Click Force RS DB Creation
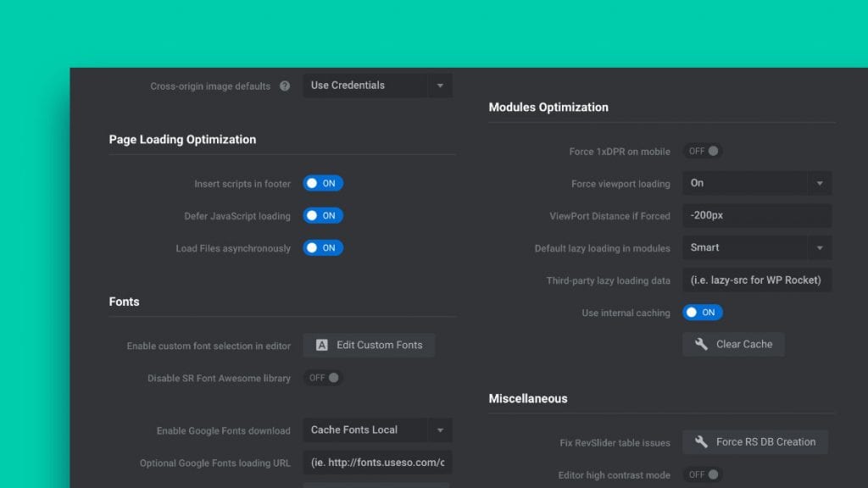Screen dimensions: 868x488 (755, 441)
